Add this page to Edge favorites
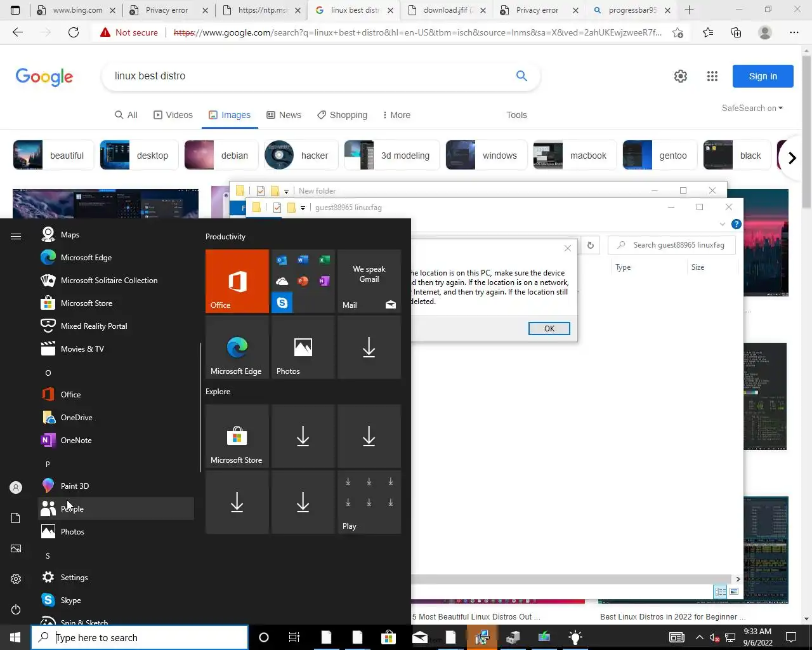 click(678, 32)
